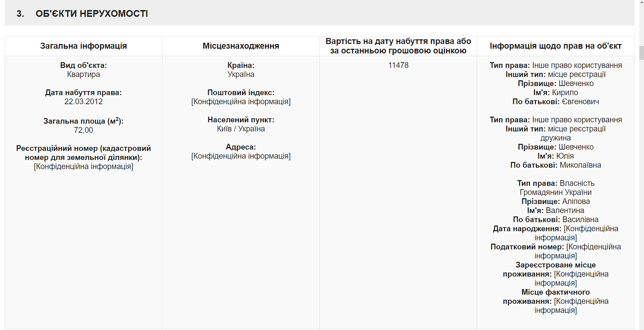Click the first name "Юлія"
Viewport: 644px width, 330px height.
[x=565, y=156]
